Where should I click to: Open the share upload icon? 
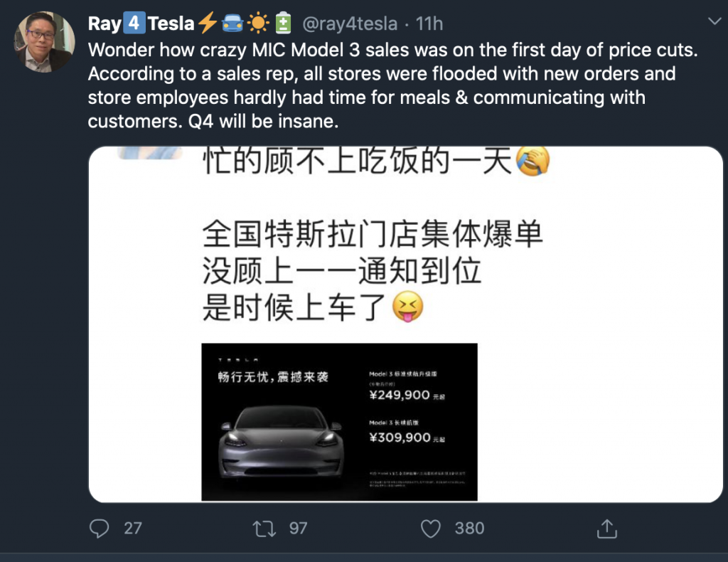point(607,529)
